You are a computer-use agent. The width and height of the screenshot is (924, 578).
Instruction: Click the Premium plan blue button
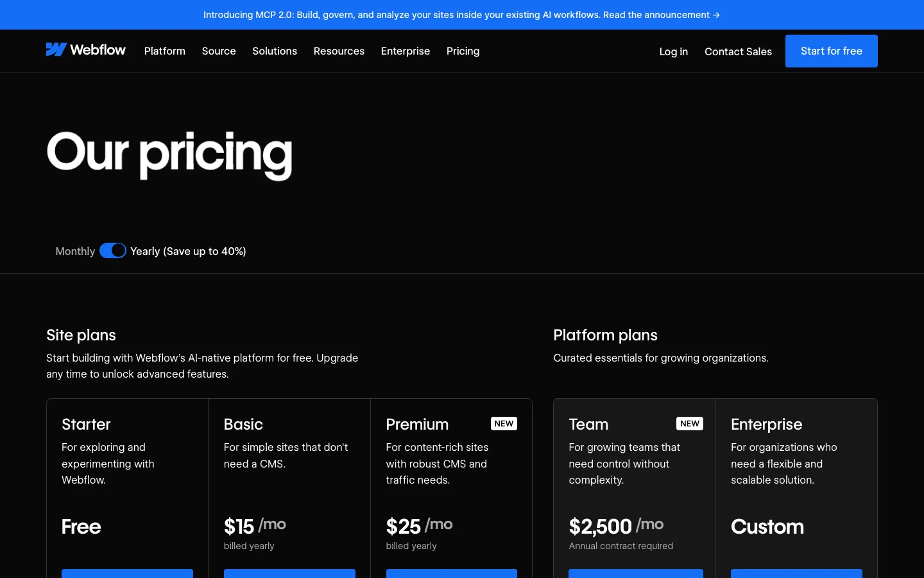452,574
